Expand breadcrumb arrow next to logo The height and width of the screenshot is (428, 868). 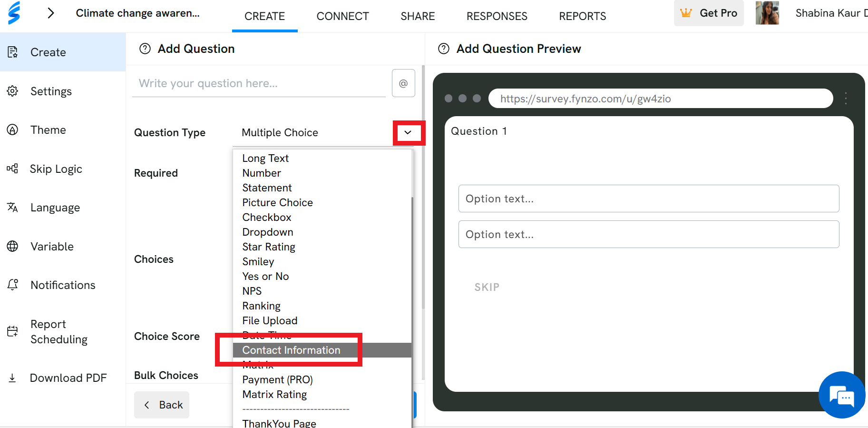coord(51,13)
